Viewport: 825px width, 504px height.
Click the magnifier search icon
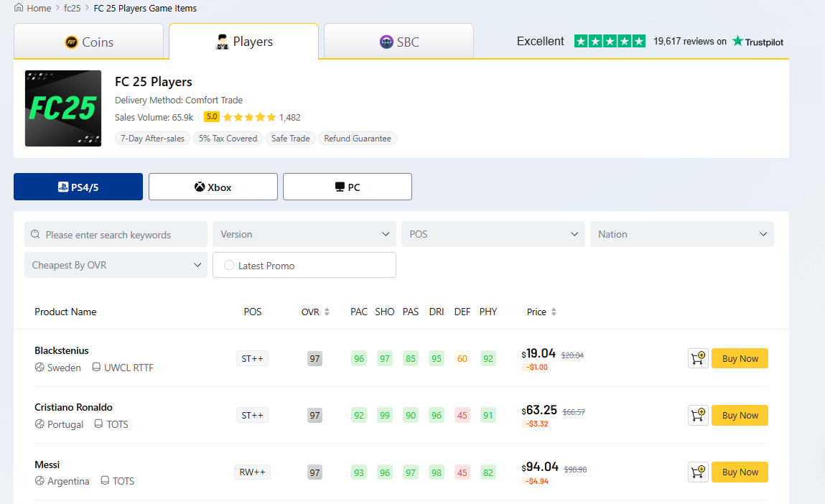[35, 234]
